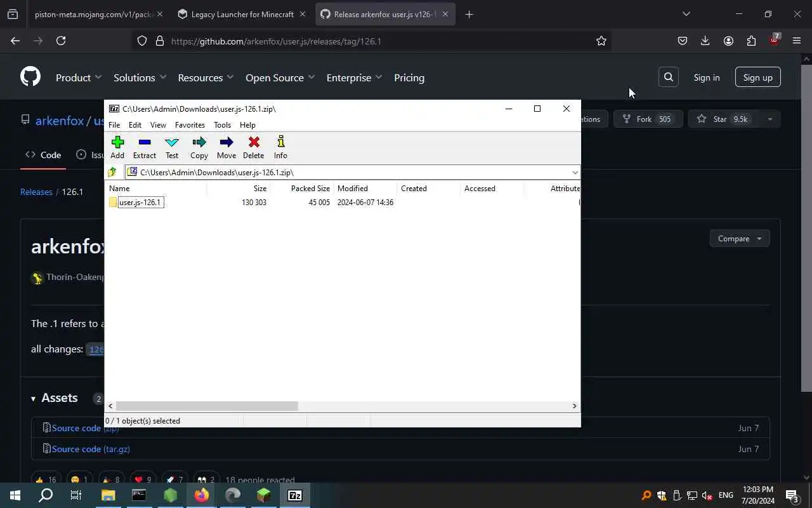The width and height of the screenshot is (812, 508).
Task: Go back in Firefox navigation
Action: coord(15,41)
